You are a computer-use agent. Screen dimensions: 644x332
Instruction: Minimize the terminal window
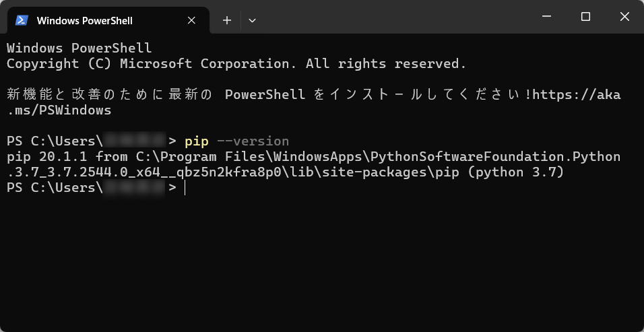(546, 16)
